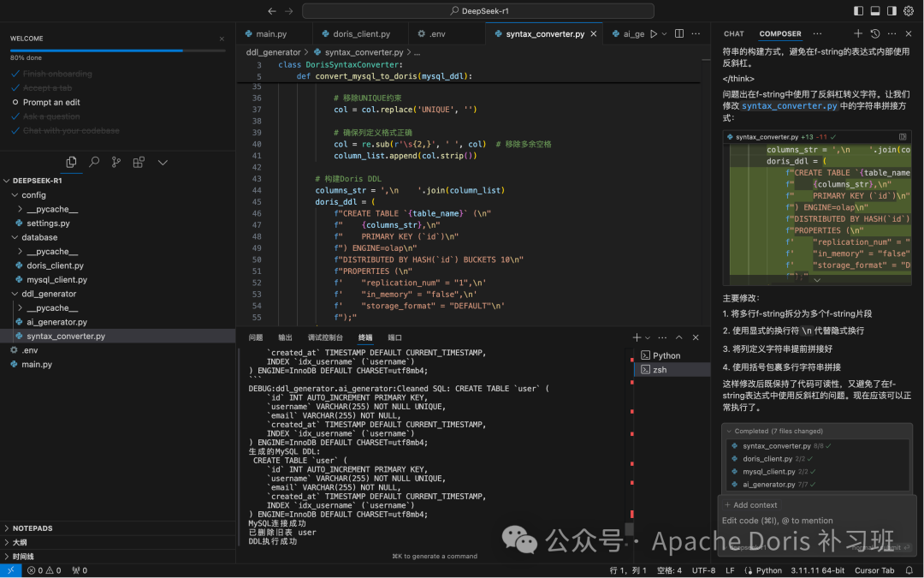
Task: Toggle the primary sidebar layout button
Action: tap(858, 11)
